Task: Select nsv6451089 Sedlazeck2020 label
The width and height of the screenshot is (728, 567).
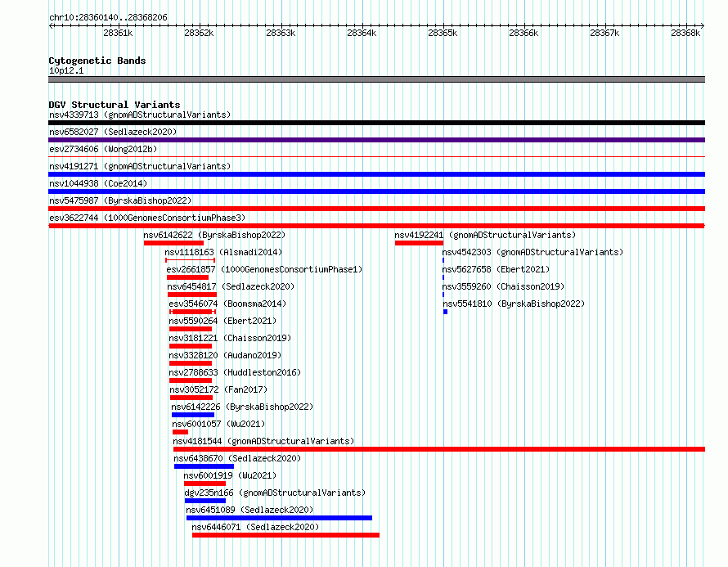Action: click(x=249, y=510)
